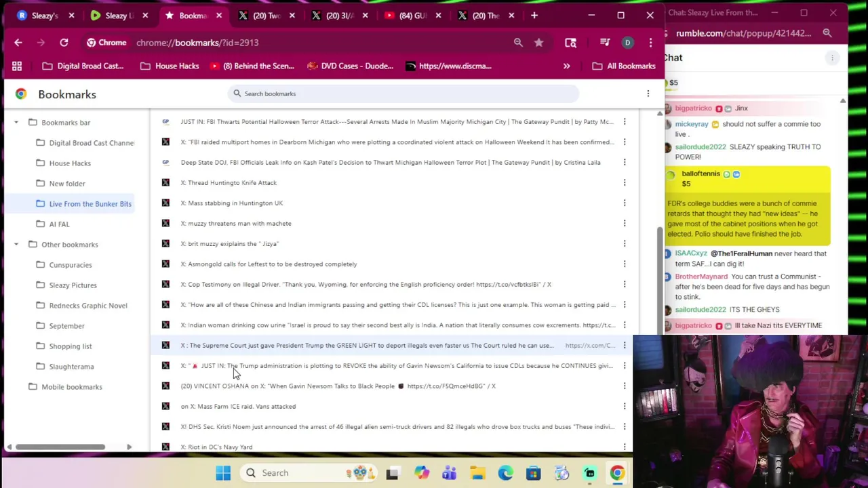The image size is (868, 488).
Task: Switch to the 'Sleazy's' Rumble tab
Action: (45, 15)
